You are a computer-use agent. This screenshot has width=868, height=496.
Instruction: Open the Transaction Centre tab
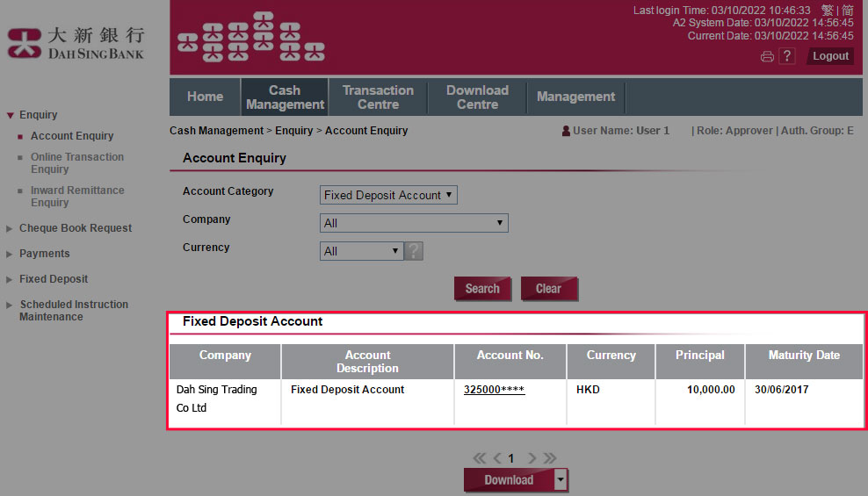coord(378,97)
